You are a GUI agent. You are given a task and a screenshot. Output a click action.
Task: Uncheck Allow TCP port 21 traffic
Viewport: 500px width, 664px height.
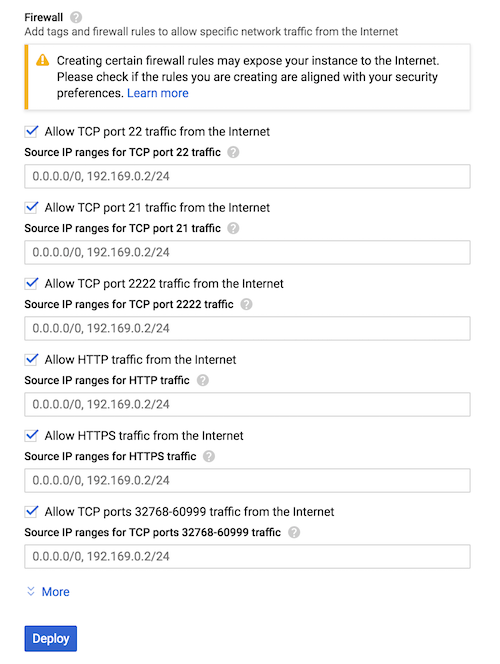click(x=31, y=208)
